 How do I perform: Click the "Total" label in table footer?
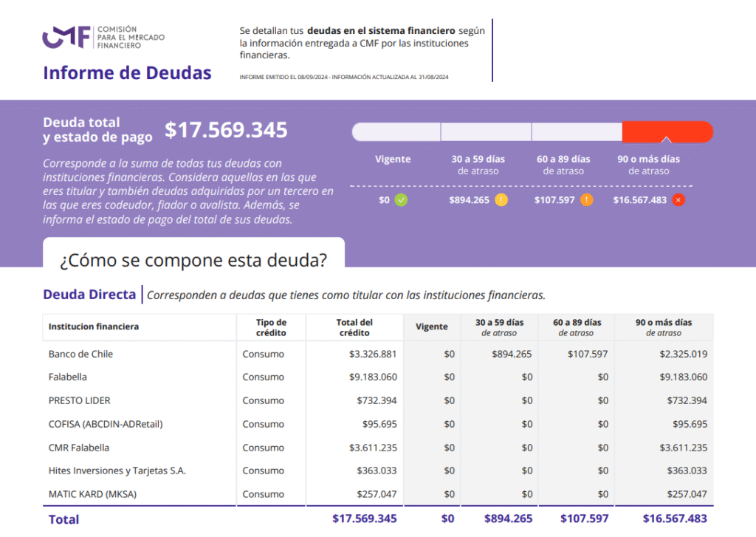point(63,519)
